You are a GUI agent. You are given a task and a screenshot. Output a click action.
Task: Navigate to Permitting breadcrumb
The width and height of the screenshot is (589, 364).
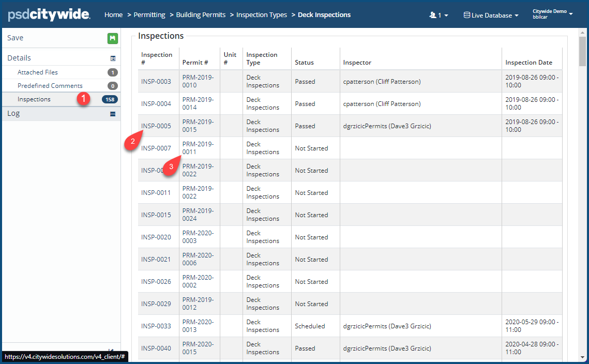pos(149,14)
